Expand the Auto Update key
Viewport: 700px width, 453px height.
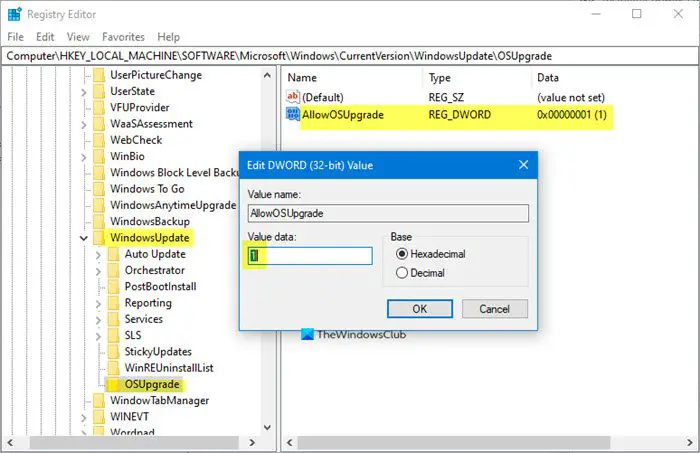tap(98, 255)
